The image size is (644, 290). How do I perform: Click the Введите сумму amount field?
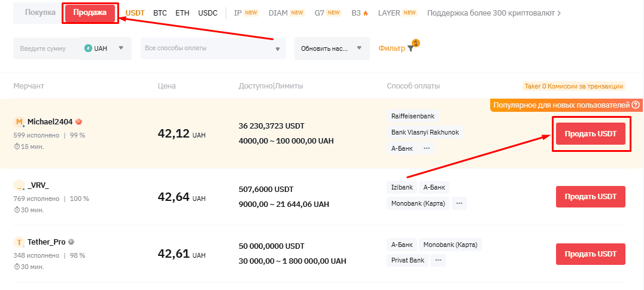pos(46,48)
